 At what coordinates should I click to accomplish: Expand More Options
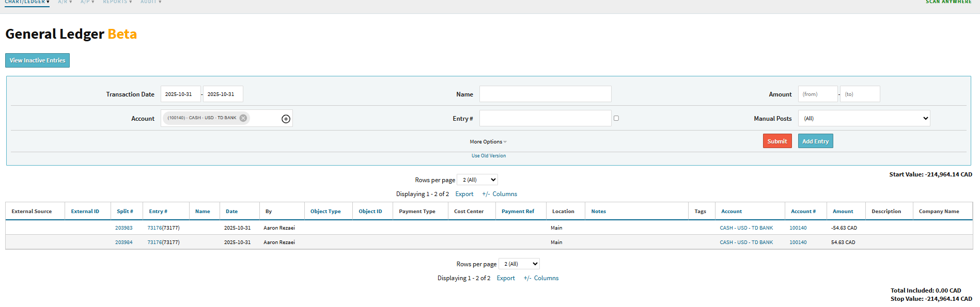pyautogui.click(x=488, y=142)
